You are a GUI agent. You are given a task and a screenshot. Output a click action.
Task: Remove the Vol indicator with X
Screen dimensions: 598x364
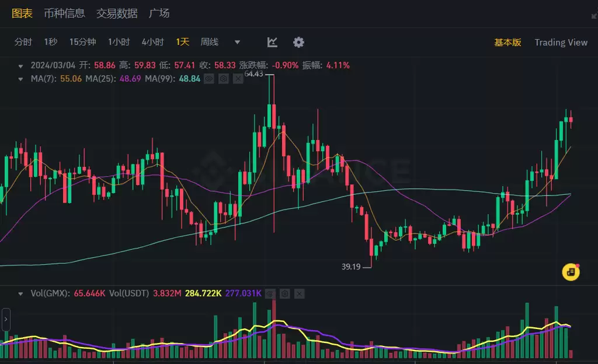(x=299, y=293)
